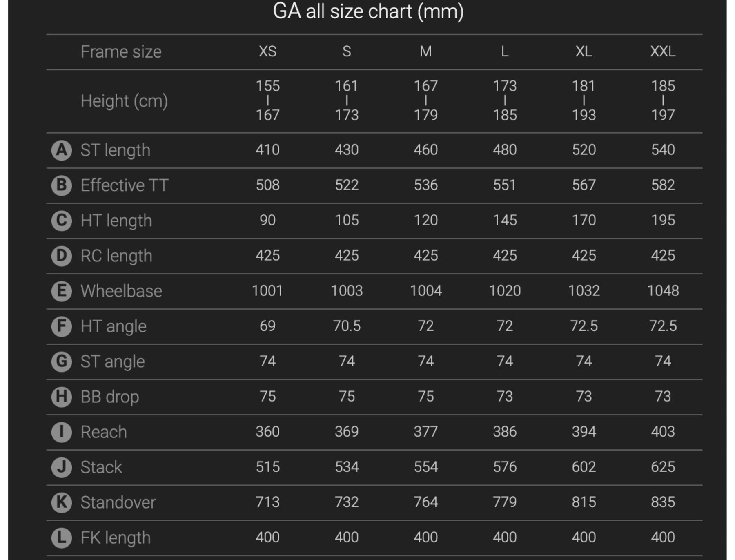The height and width of the screenshot is (560, 735).
Task: Click the circled K icon beside Standover
Action: point(62,502)
